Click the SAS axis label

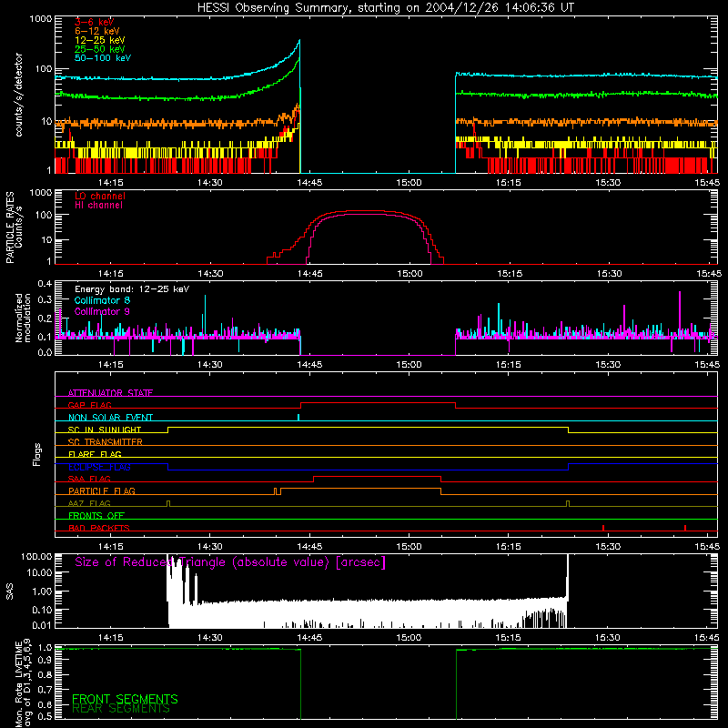(10, 591)
